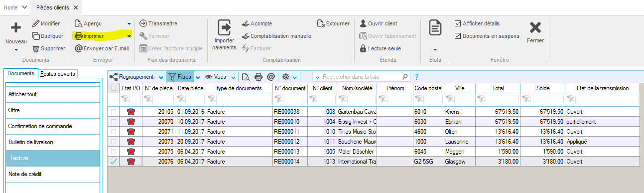Toggle the Filtres button
Viewport: 644px width, 193px height.
point(180,77)
